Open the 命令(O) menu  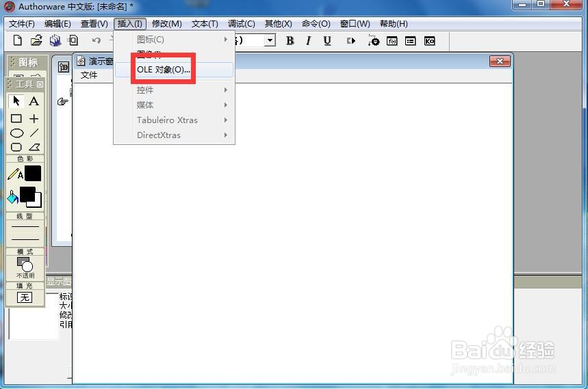point(316,24)
